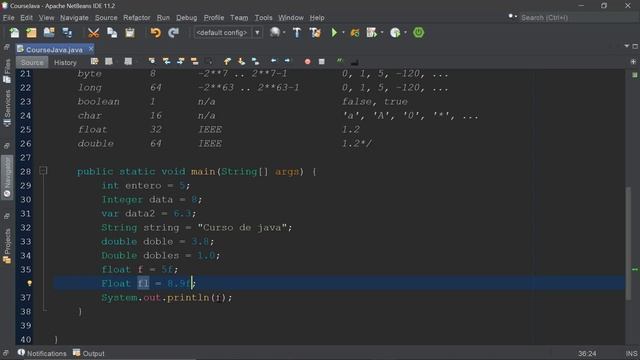Toggle Highlight Search in editor toolbar
Screen dimensions: 640x360
[x=194, y=61]
